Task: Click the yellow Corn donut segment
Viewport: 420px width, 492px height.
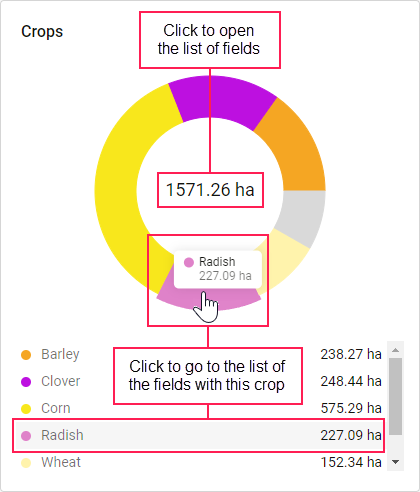Action: [122, 187]
